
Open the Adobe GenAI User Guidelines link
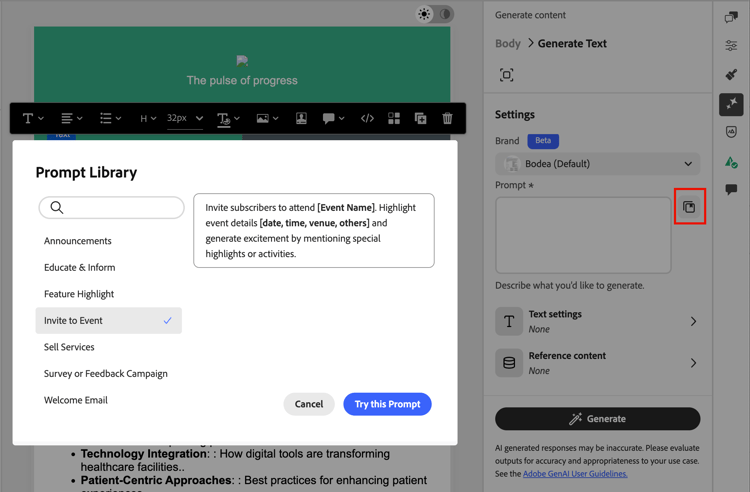(x=575, y=474)
